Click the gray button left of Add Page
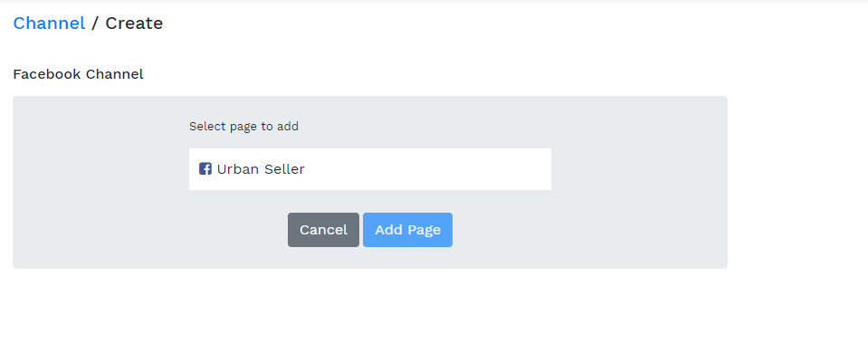Viewport: 868px width, 362px height. pos(323,230)
